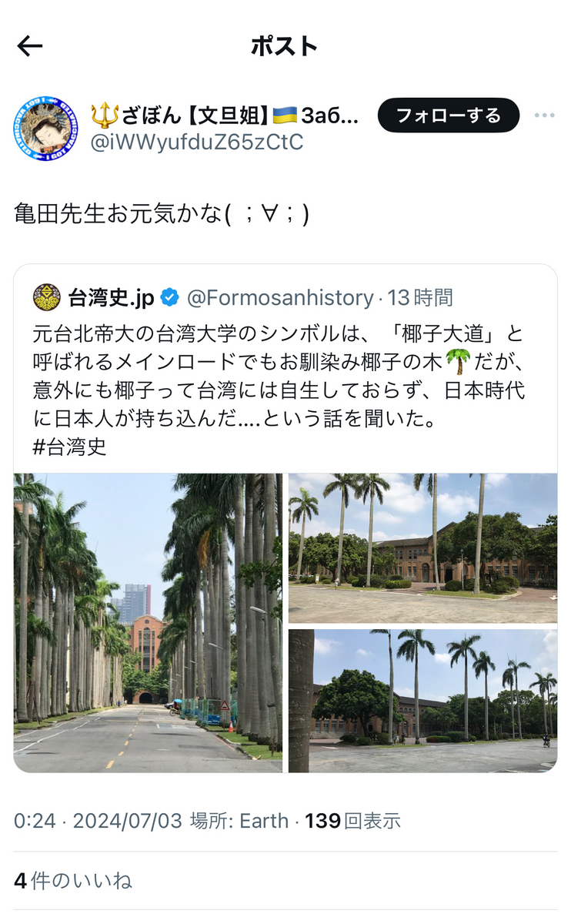The image size is (571, 924).
Task: Open the @Formosanhistory handle
Action: click(281, 297)
